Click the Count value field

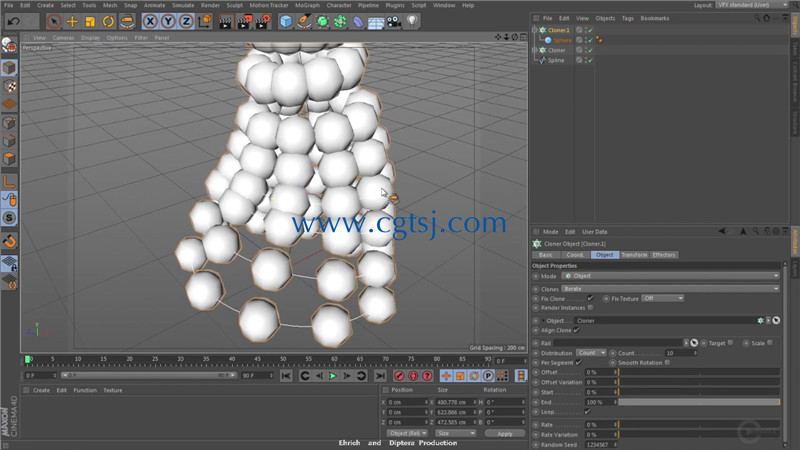click(679, 353)
